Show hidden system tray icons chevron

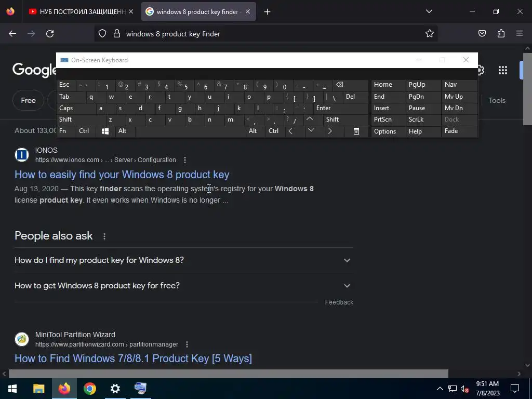(440, 389)
